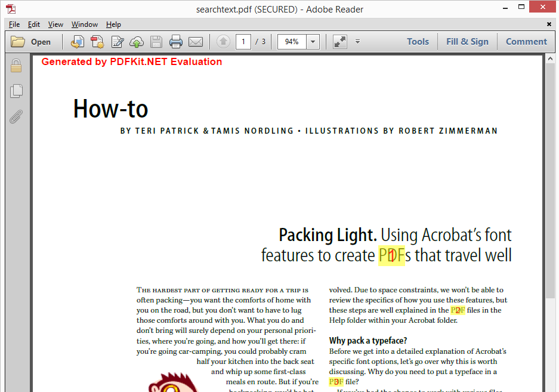Open the View menu
This screenshot has height=392, width=559.
pos(55,24)
